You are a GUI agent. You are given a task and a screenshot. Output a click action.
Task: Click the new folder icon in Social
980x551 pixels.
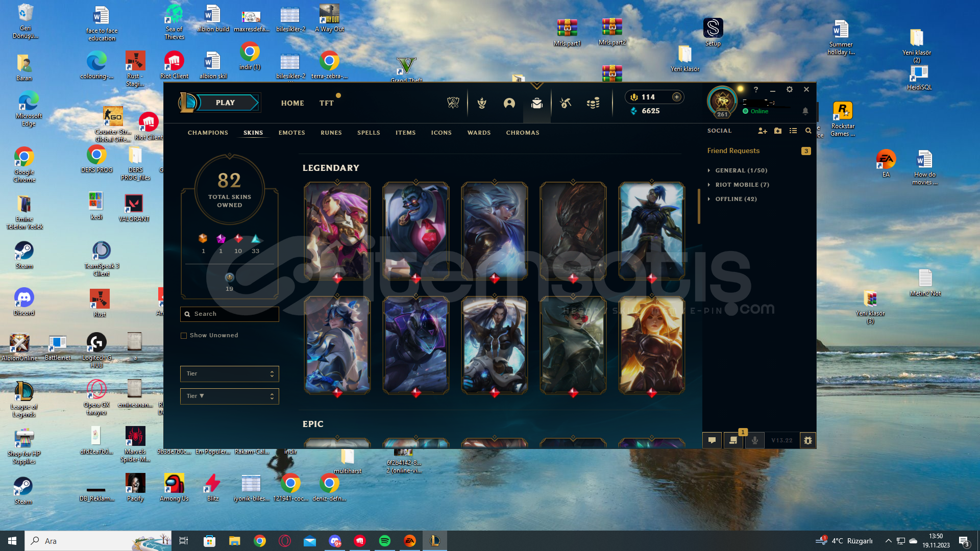point(778,131)
